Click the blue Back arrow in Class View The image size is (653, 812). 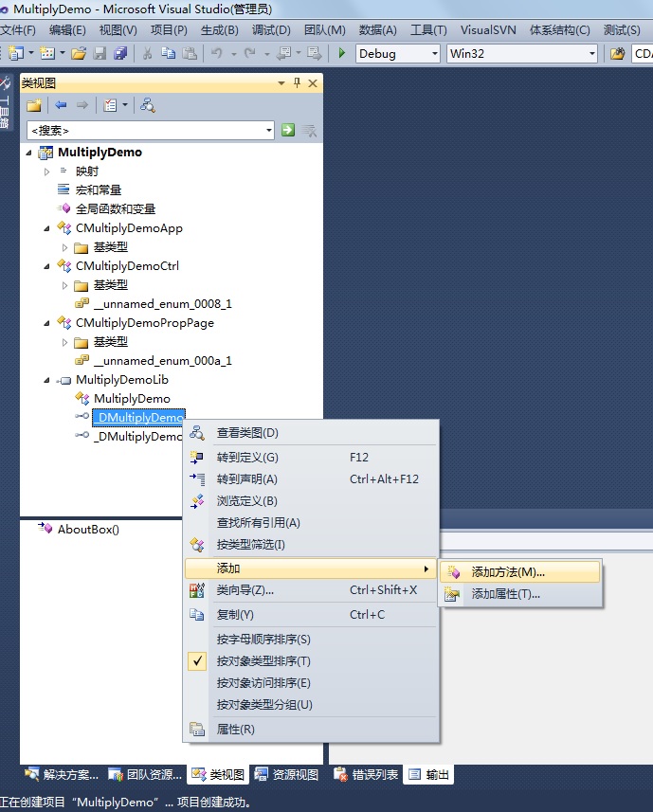61,105
